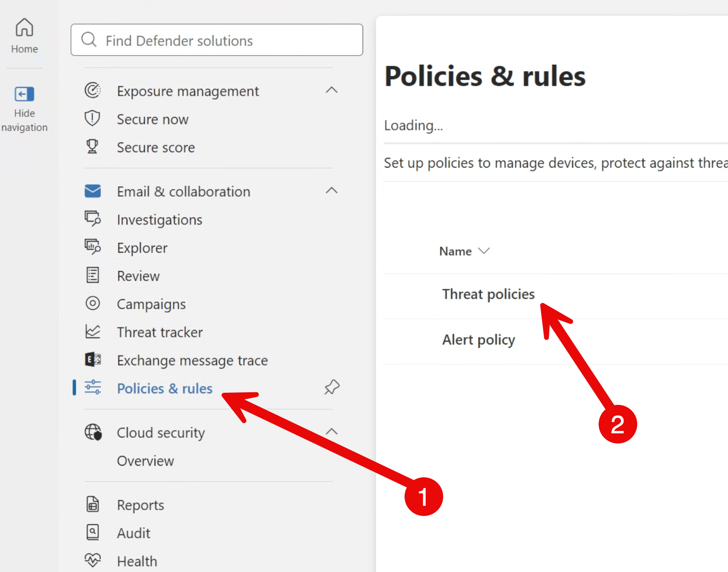Click the Policies & rules sliders icon
This screenshot has width=728, height=572.
pyautogui.click(x=93, y=387)
